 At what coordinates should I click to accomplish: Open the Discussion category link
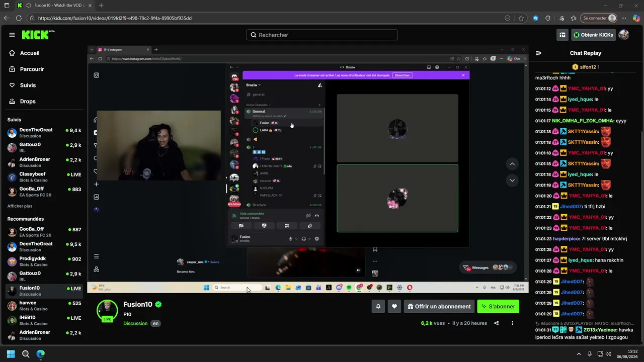point(135,324)
